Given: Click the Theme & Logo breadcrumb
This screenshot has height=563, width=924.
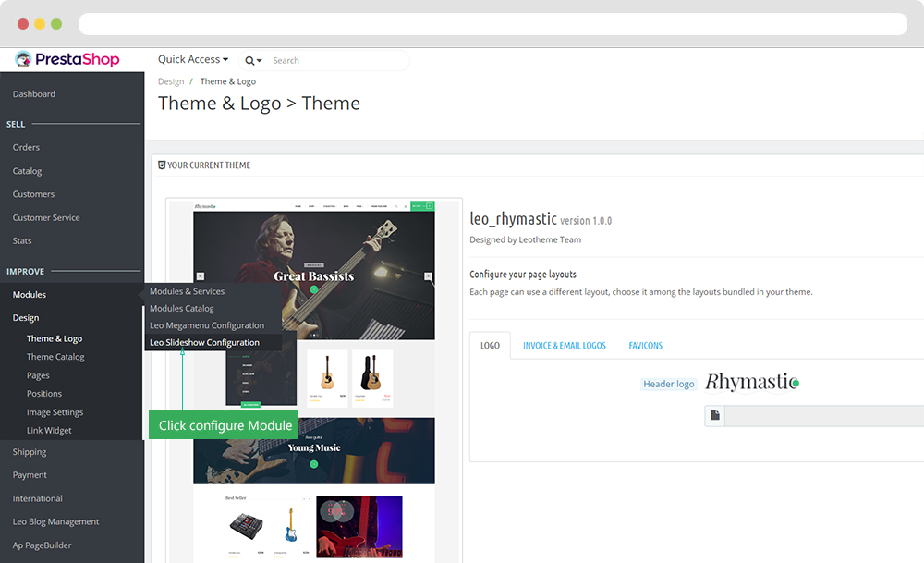Looking at the screenshot, I should point(228,81).
